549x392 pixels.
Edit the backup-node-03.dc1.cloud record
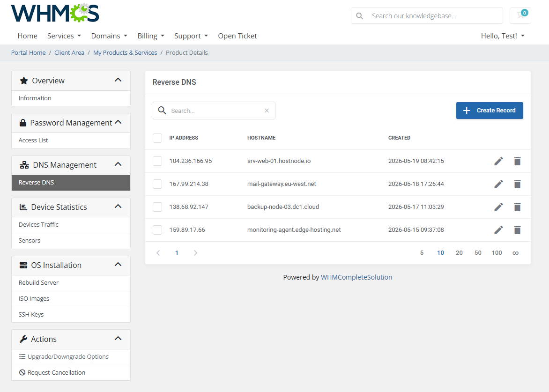coord(498,207)
